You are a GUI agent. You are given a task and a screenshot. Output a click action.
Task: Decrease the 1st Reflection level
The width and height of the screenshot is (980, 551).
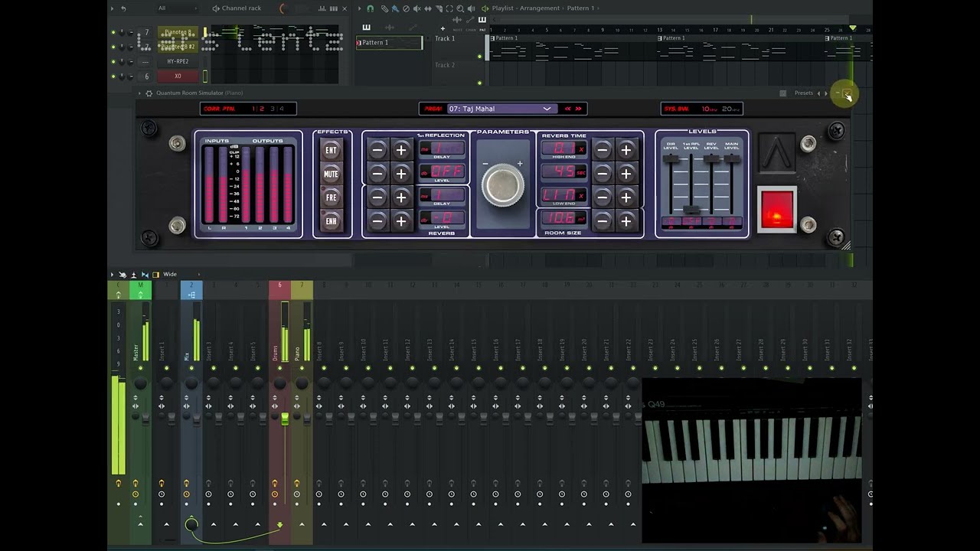pos(377,174)
